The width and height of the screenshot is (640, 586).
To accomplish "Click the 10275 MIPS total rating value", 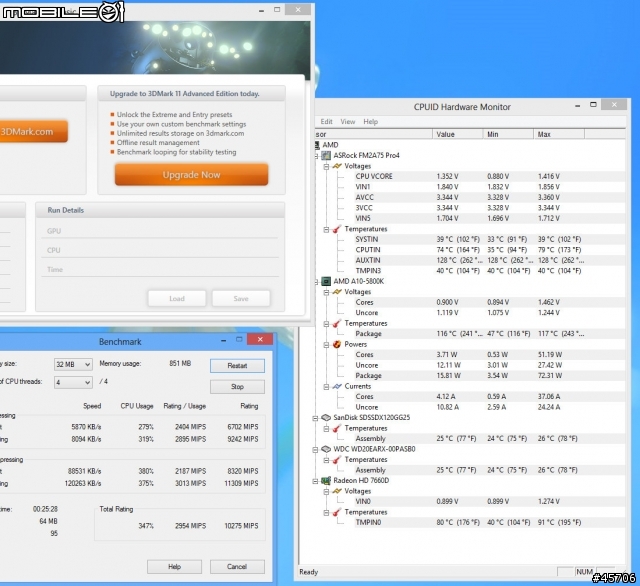I will (241, 526).
